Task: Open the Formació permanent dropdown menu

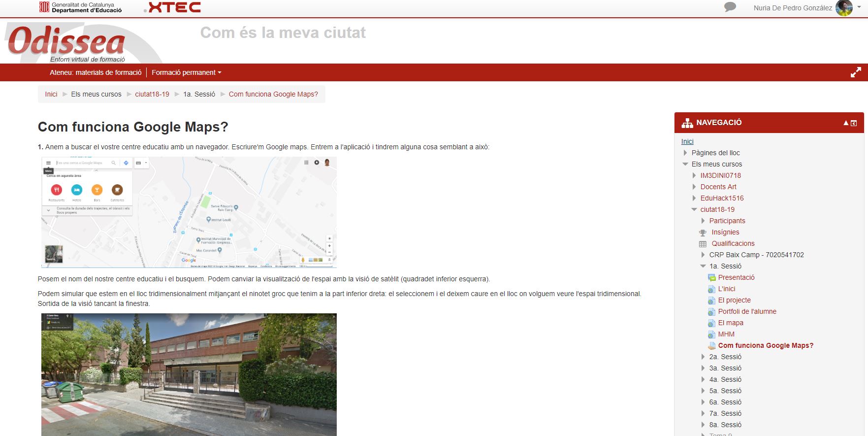Action: (x=186, y=72)
